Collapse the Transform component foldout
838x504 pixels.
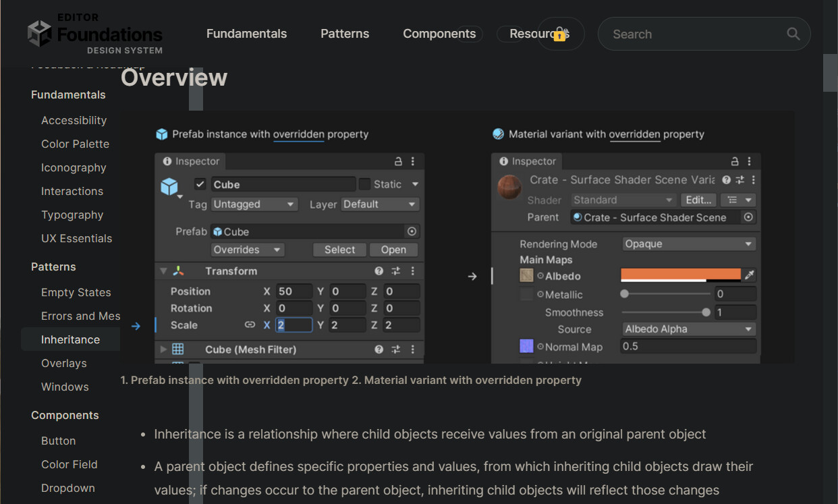[162, 271]
